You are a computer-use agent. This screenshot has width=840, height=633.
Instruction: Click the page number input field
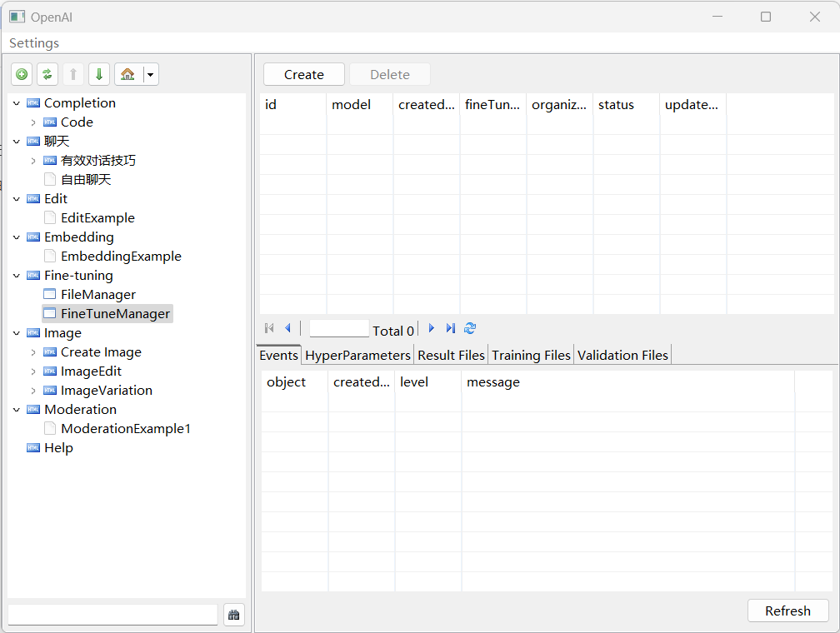pos(338,328)
